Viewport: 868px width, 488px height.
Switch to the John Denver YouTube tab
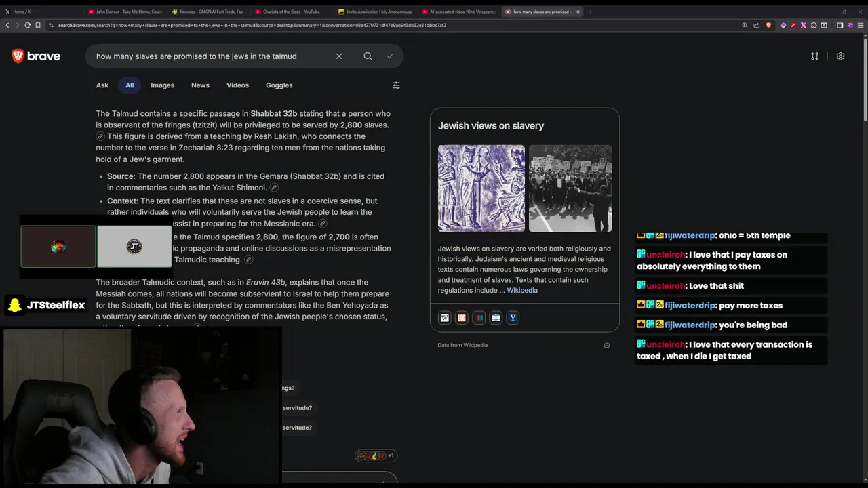click(125, 12)
